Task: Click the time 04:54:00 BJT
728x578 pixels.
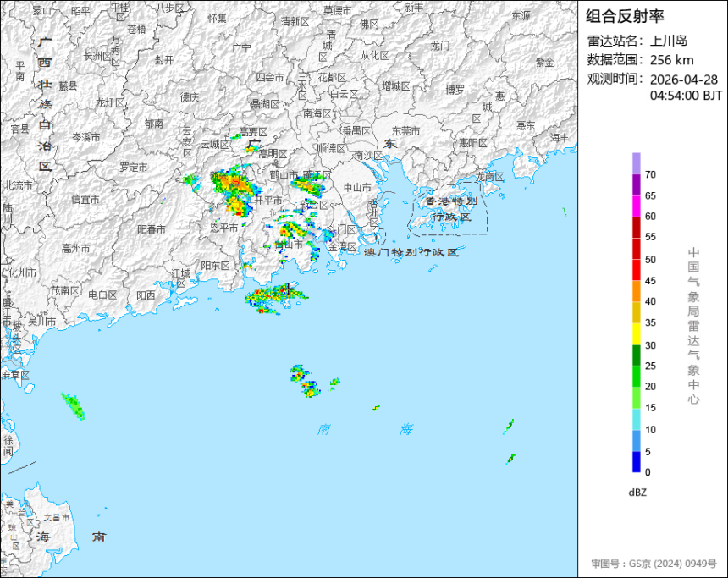Action: [686, 96]
